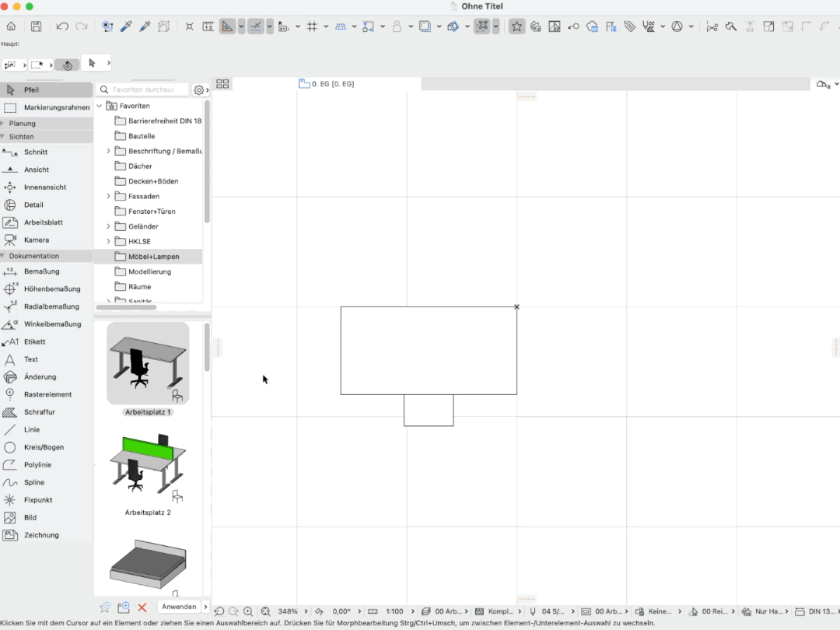Expand the Fassaden folder
This screenshot has width=840, height=630.
click(108, 197)
